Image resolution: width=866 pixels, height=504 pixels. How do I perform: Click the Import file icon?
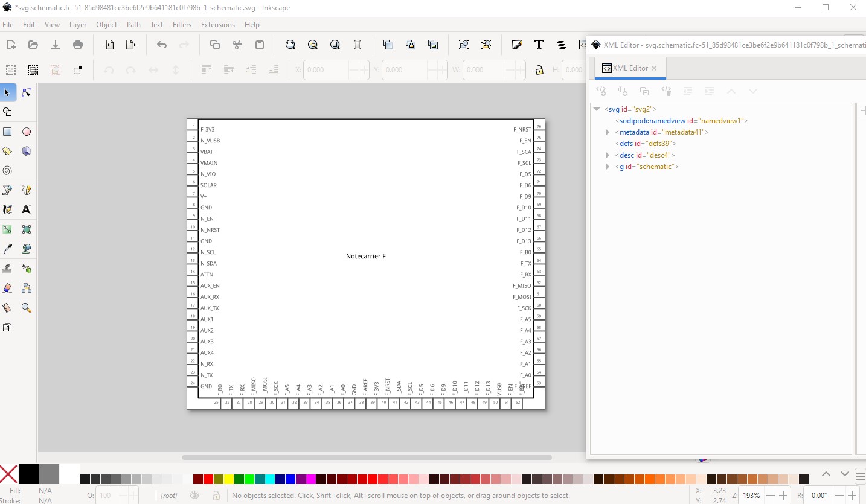point(109,45)
